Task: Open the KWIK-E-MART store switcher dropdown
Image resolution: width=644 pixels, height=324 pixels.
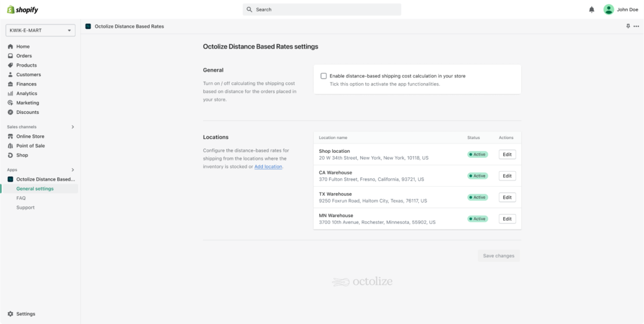Action: [x=40, y=30]
